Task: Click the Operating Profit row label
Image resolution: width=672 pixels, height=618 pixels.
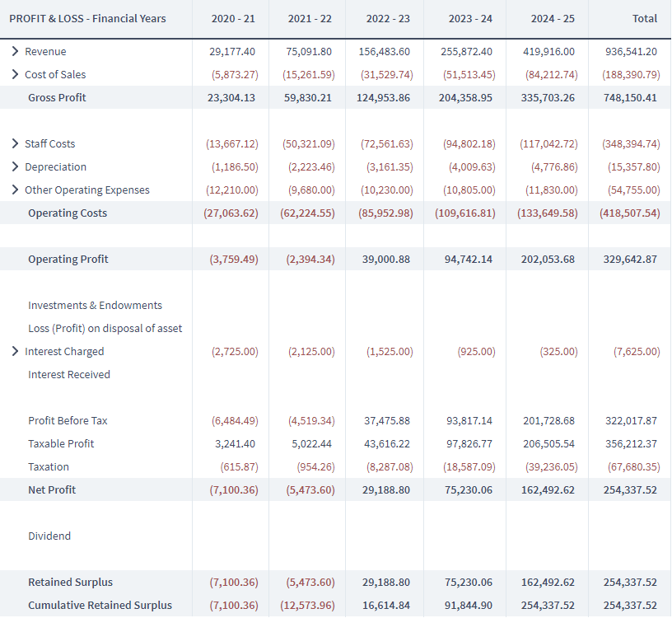Action: click(68, 259)
